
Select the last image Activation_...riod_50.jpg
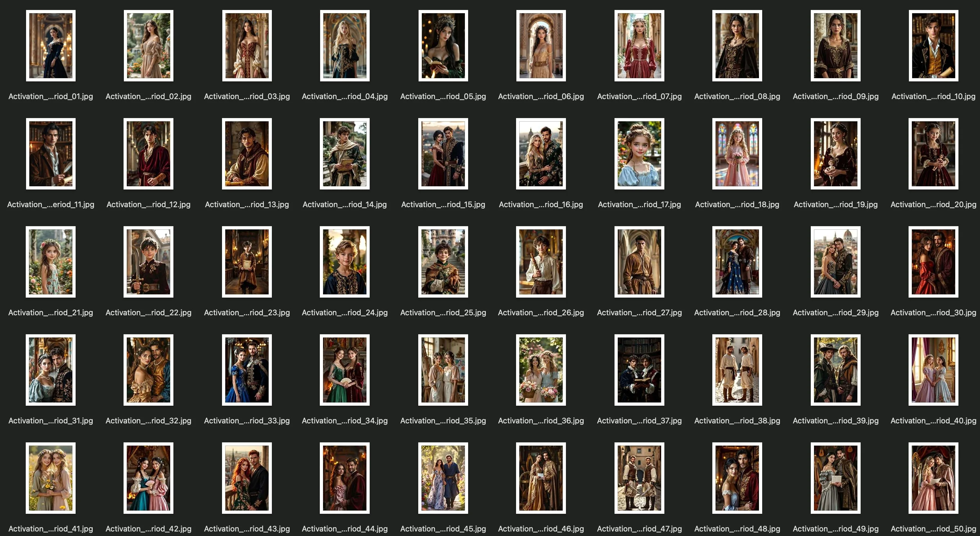933,478
